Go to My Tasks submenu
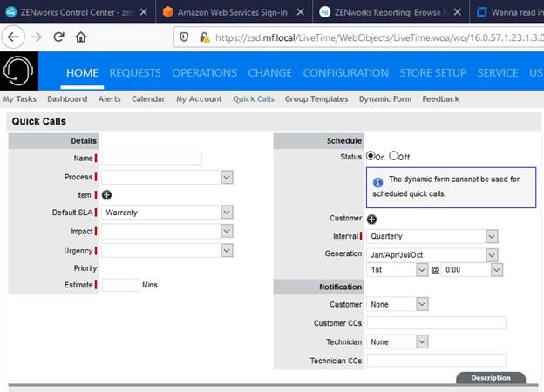Image resolution: width=544 pixels, height=392 pixels. coord(20,99)
